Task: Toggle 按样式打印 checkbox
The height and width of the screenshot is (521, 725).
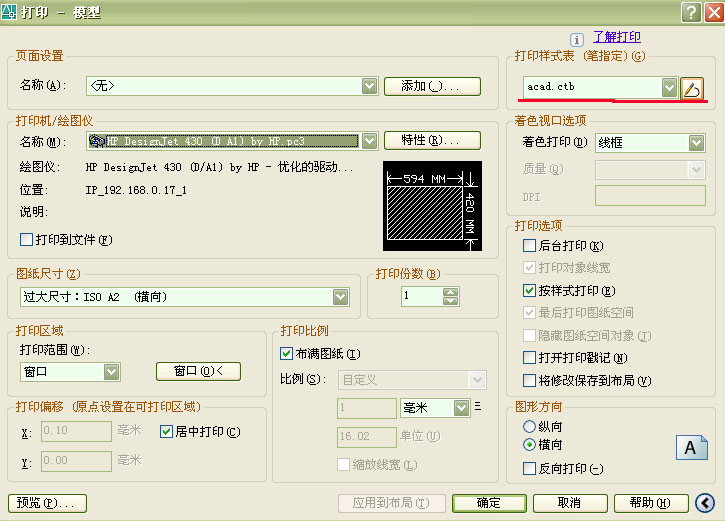Action: (x=529, y=290)
